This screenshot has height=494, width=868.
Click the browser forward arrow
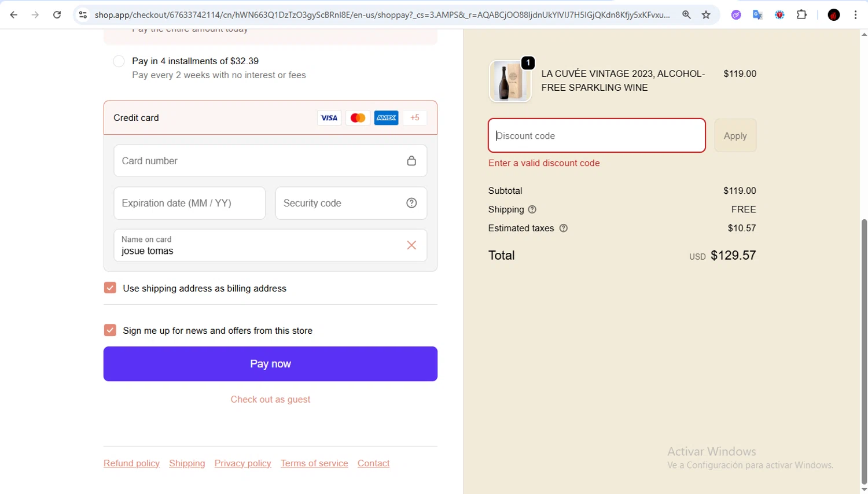35,15
